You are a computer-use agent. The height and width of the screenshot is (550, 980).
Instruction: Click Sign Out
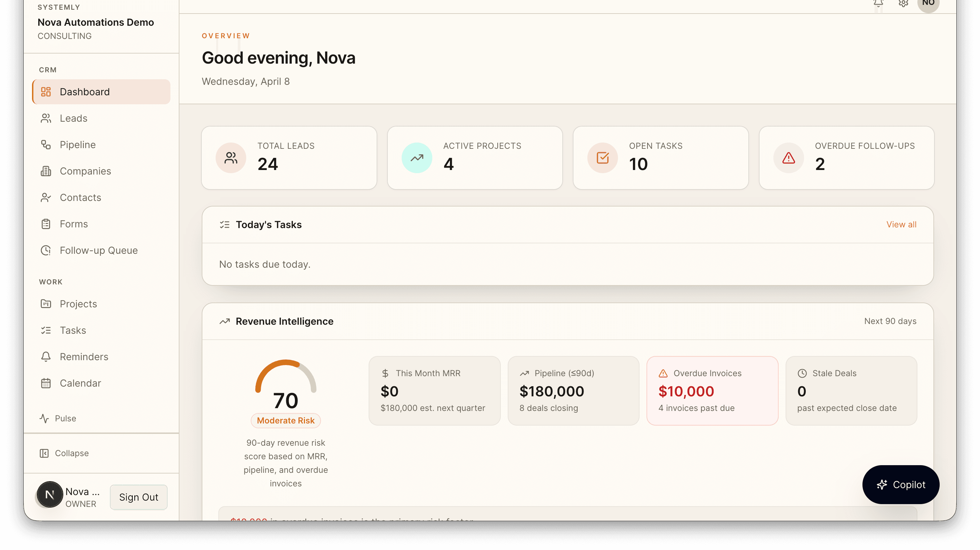138,497
